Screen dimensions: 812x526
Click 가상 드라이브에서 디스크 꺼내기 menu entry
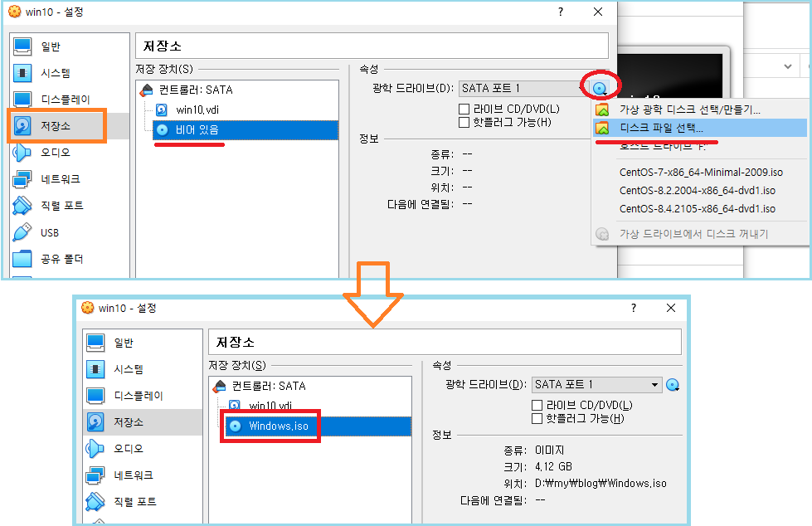pos(700,234)
